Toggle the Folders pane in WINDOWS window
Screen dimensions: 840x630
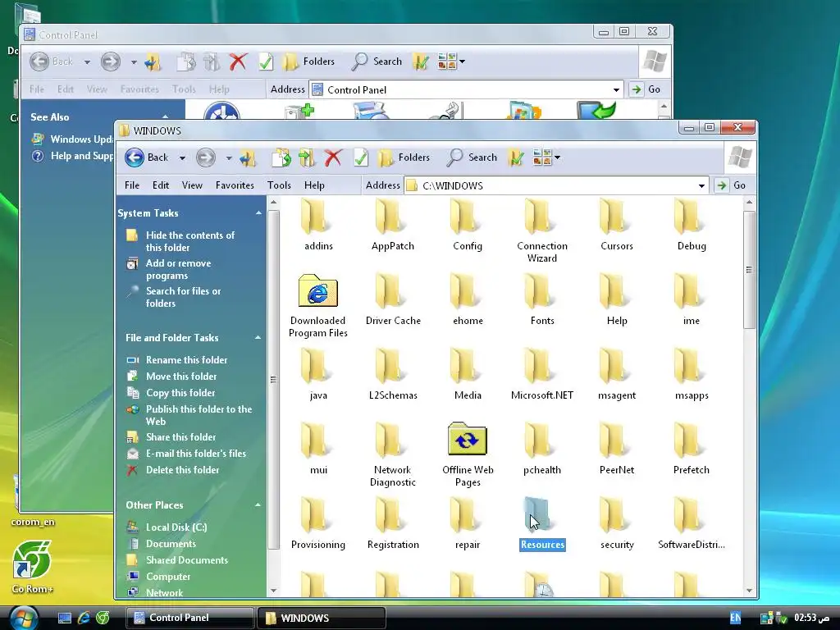tap(404, 157)
